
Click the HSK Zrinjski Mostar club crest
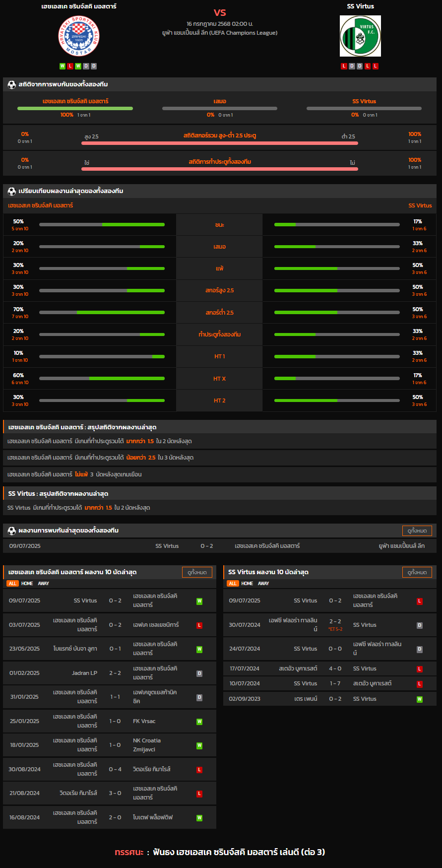coord(79,36)
